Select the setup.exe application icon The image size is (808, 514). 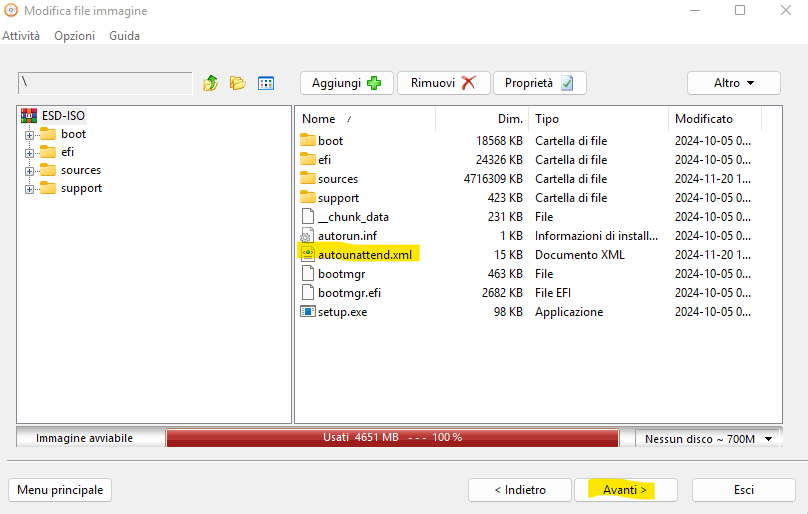pos(308,312)
